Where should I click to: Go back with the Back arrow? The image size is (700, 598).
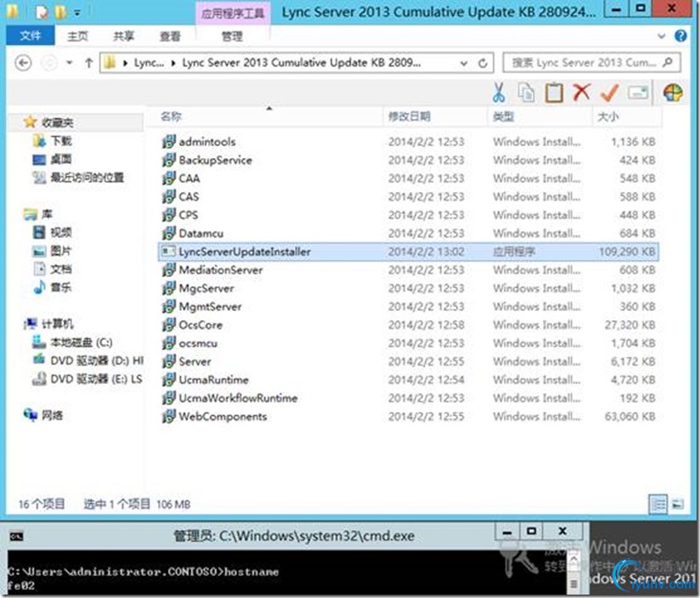click(23, 63)
